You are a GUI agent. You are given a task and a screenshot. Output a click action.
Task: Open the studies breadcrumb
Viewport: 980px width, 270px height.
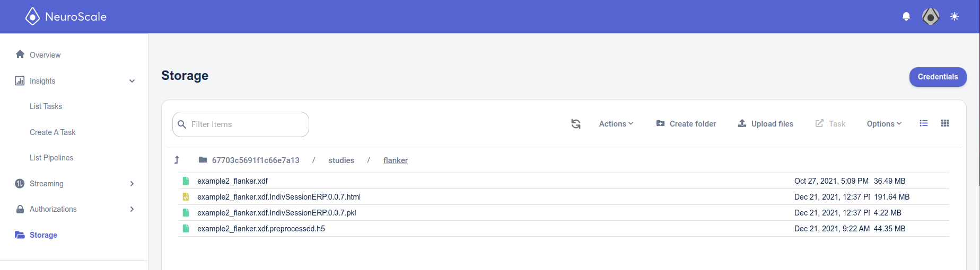pyautogui.click(x=341, y=160)
